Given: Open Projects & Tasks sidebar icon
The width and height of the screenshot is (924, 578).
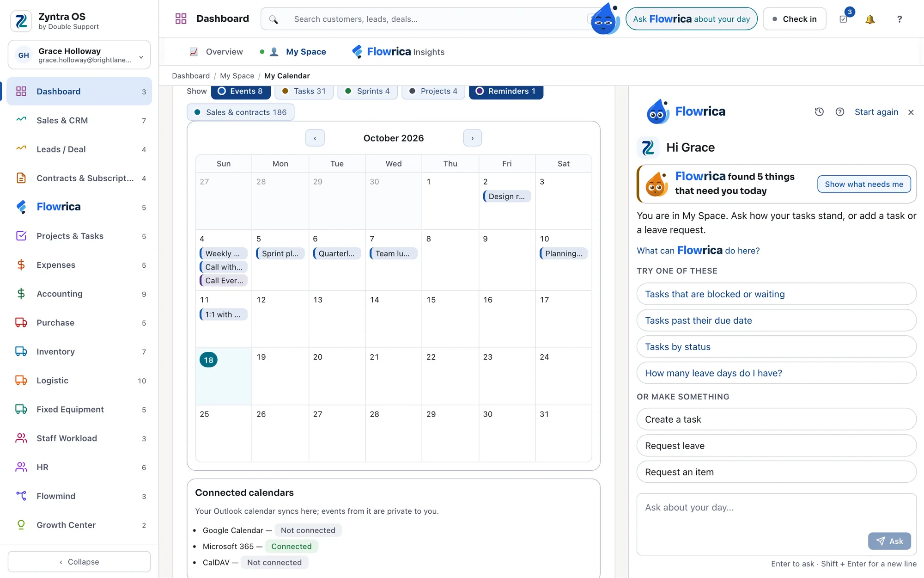Looking at the screenshot, I should pyautogui.click(x=21, y=236).
